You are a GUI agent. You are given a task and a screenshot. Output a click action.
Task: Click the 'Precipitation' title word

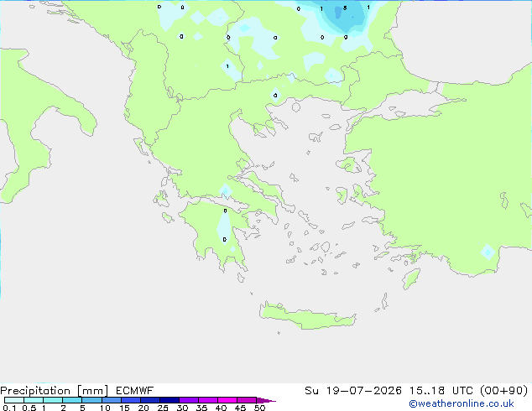pyautogui.click(x=35, y=391)
